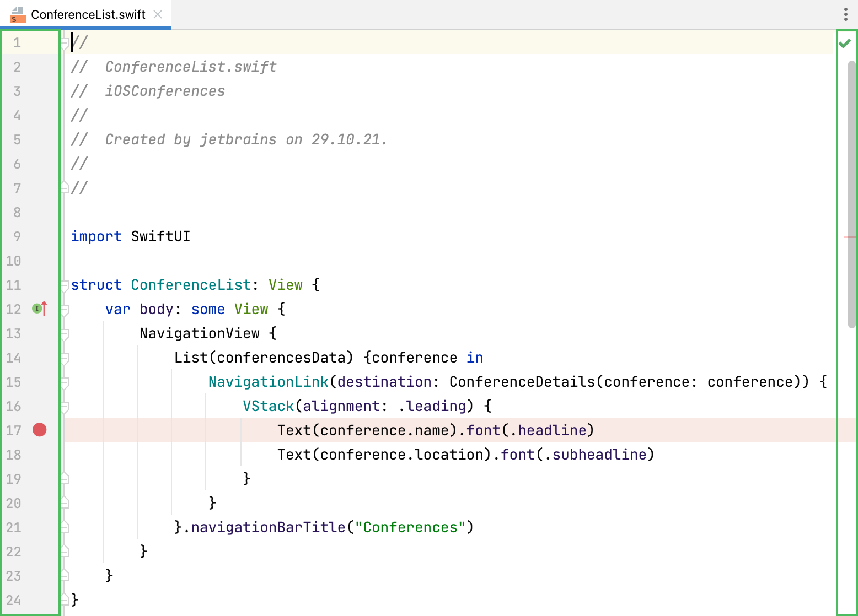
Task: Click line number 1 in gutter
Action: point(17,43)
